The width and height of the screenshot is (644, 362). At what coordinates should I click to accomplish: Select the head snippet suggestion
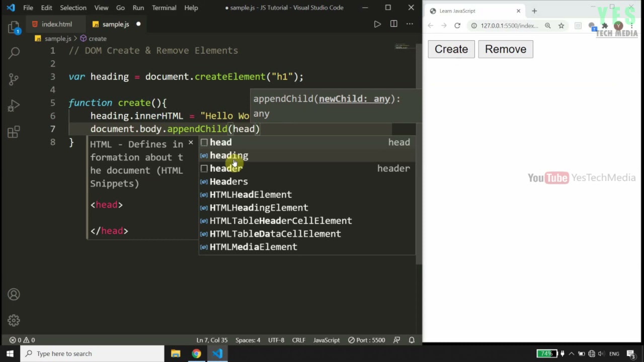click(x=307, y=142)
